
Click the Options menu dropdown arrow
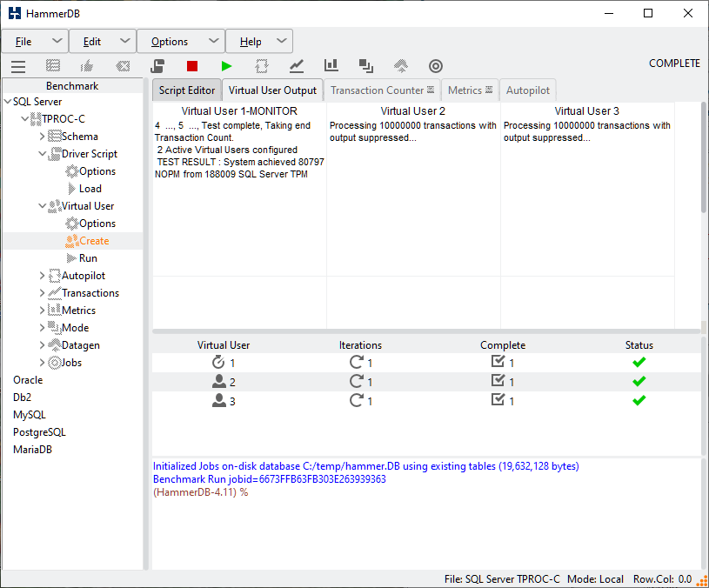click(213, 41)
